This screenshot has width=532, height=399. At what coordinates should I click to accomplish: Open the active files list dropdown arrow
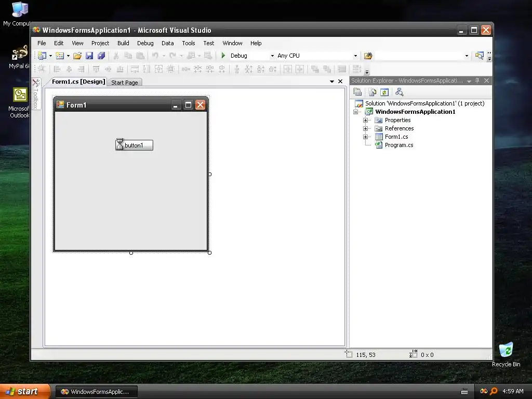pyautogui.click(x=332, y=82)
